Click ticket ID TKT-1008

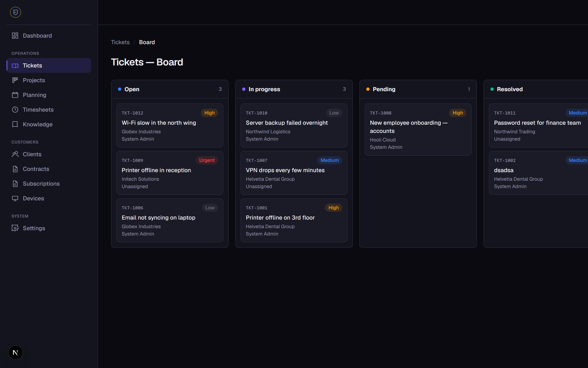tap(381, 113)
